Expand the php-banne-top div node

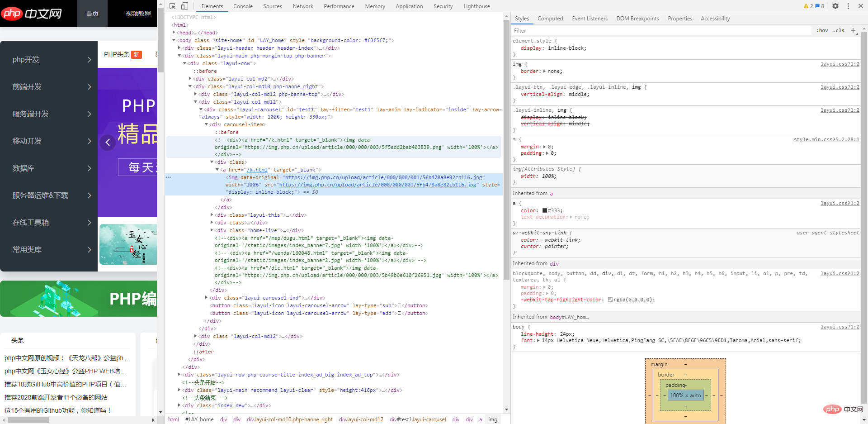tap(196, 94)
